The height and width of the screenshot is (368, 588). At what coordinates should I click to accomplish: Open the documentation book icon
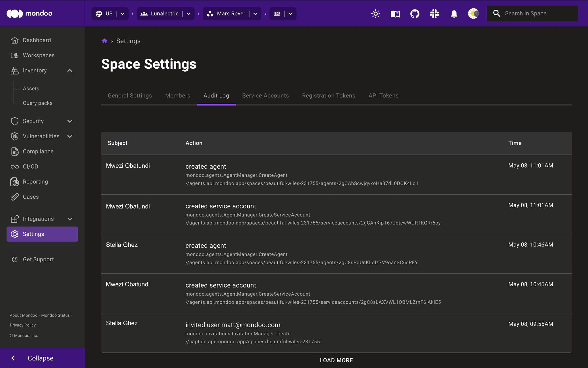tap(395, 14)
